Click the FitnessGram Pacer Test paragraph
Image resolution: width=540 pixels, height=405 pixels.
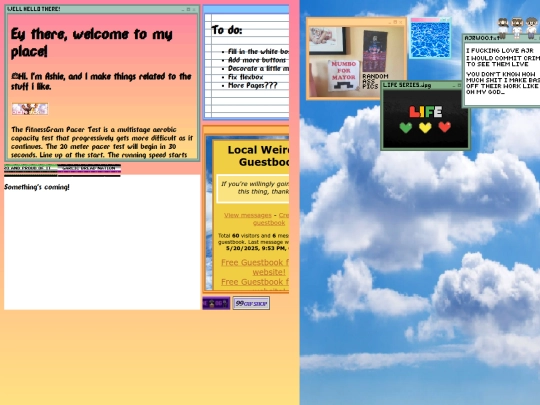tap(102, 142)
